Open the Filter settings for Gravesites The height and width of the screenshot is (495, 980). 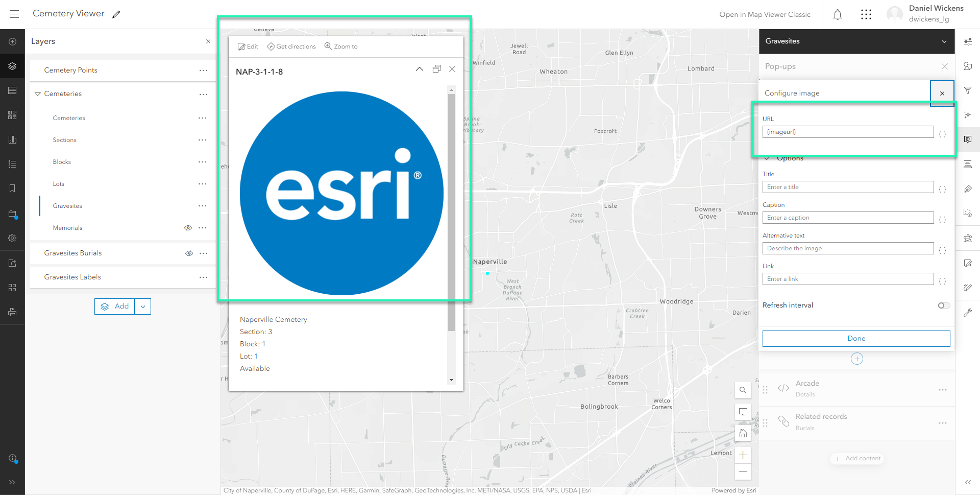tap(968, 90)
